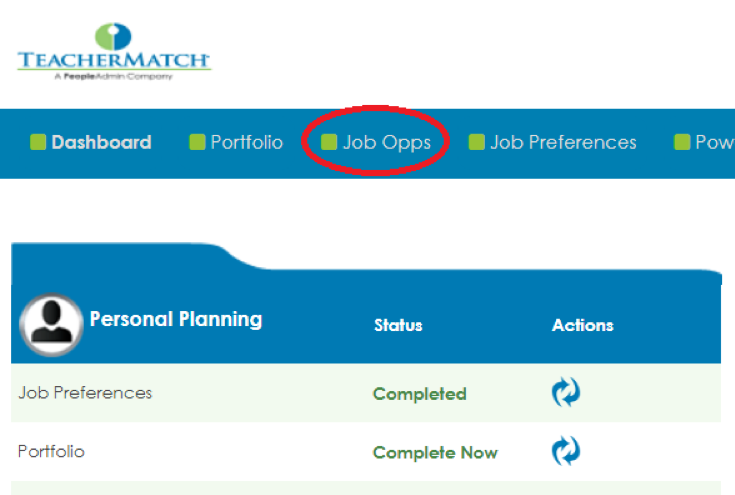Click the refresh icon for Job Preferences row
Screen dimensions: 735x495
[566, 393]
